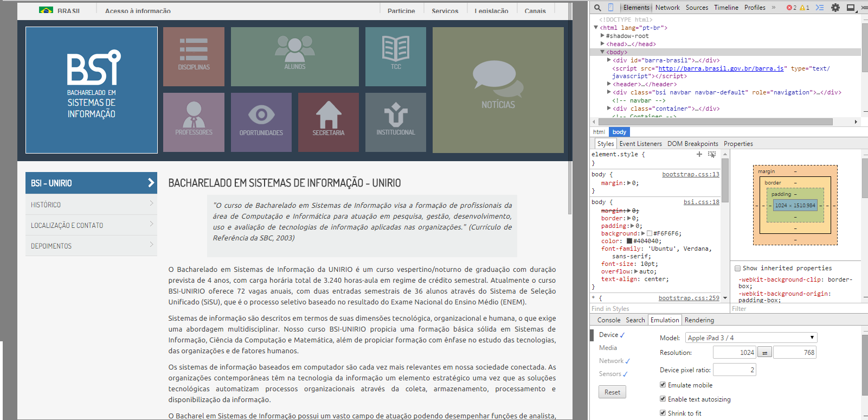Switch to the Rendering drawer tab
868x420 pixels.
click(699, 320)
